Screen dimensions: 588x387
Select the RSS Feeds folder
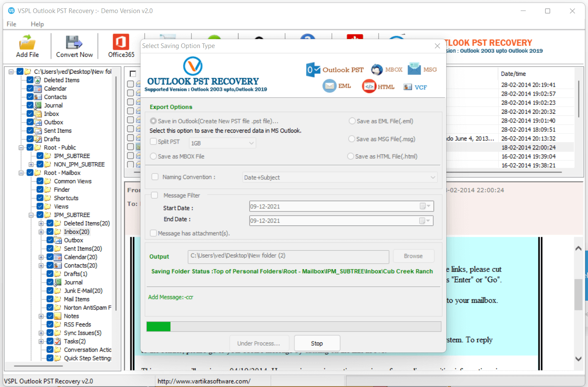(77, 324)
